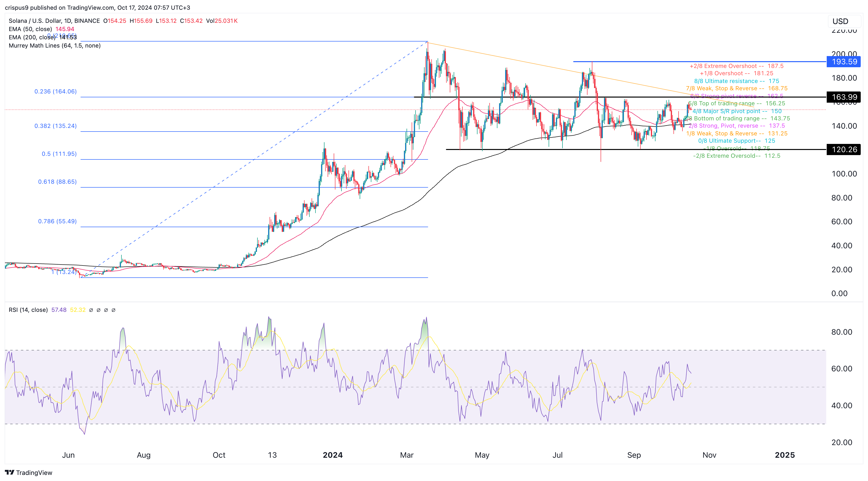Click the 0/8 Ultimate Support 125 label
This screenshot has width=868, height=481.
(737, 141)
